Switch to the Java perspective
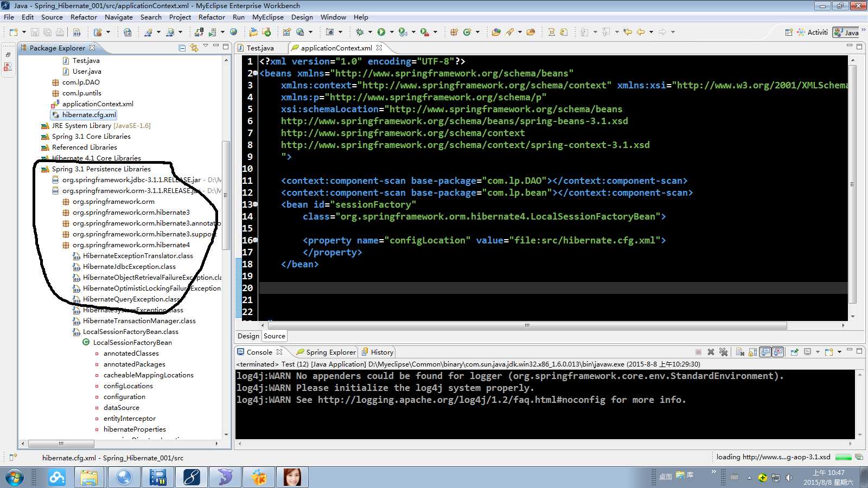The width and height of the screenshot is (868, 488). click(847, 33)
